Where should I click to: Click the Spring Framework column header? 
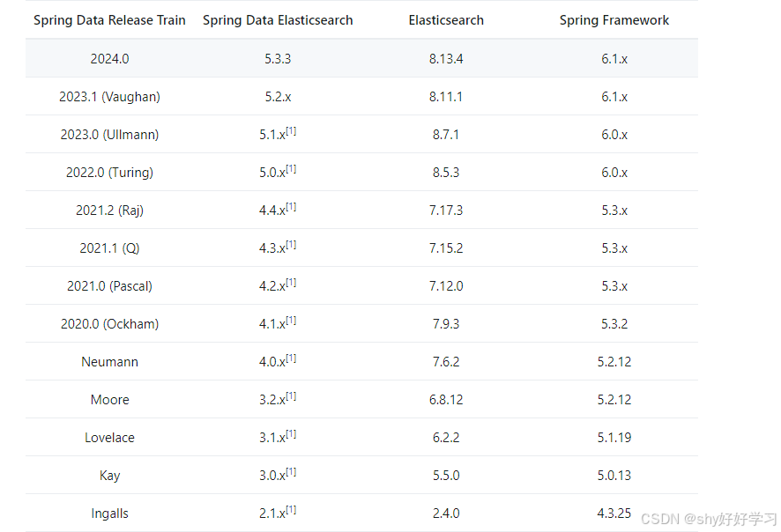click(x=614, y=20)
